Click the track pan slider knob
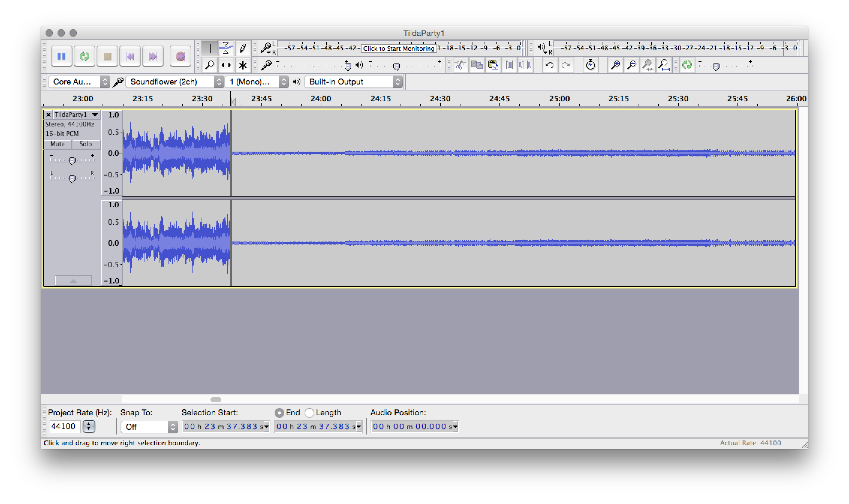849x504 pixels. [x=72, y=179]
